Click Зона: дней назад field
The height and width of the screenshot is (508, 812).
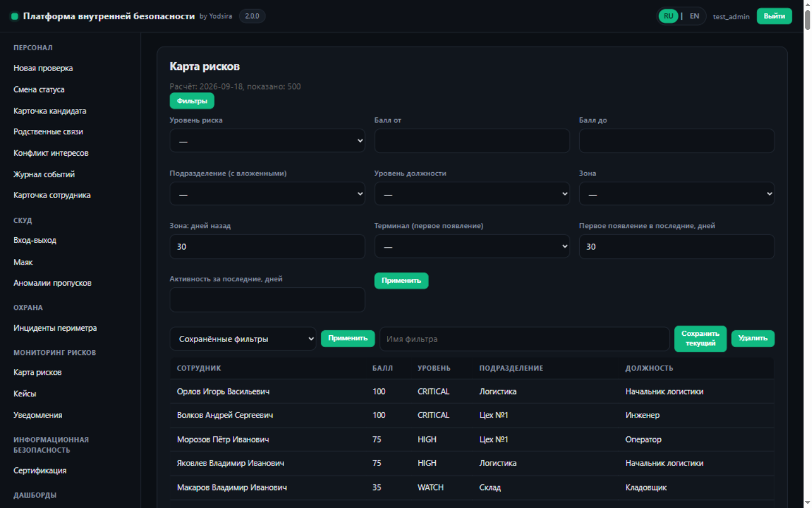(x=267, y=247)
